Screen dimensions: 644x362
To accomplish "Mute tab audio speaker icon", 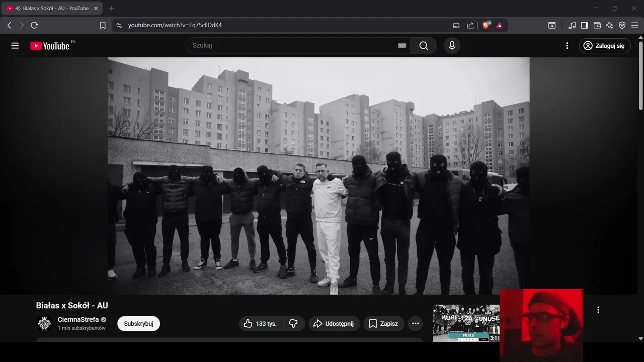I will 18,8.
